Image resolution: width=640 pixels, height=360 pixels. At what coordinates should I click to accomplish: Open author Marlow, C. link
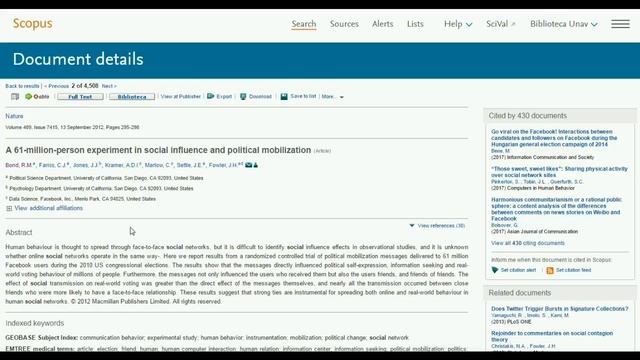(x=158, y=165)
